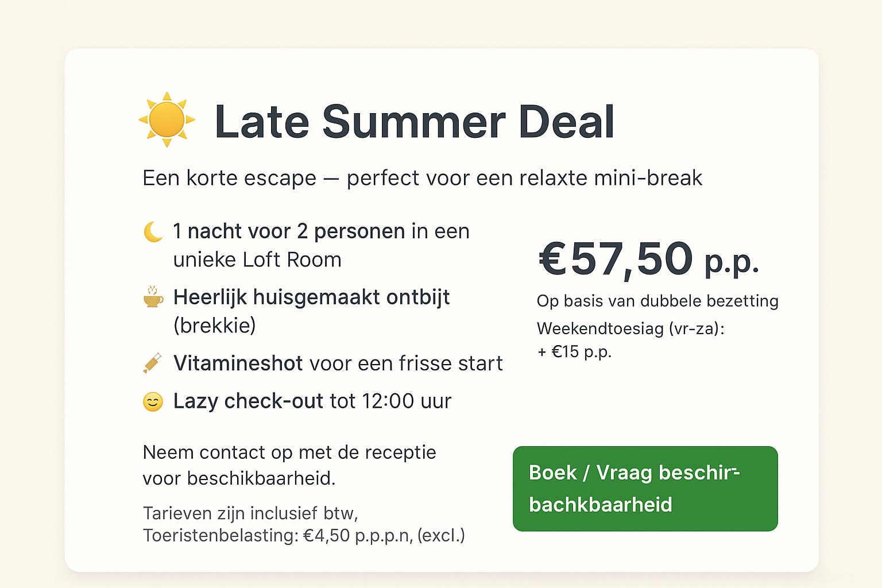The height and width of the screenshot is (588, 882).
Task: Click the vitamin shot syringe icon
Action: [x=153, y=363]
